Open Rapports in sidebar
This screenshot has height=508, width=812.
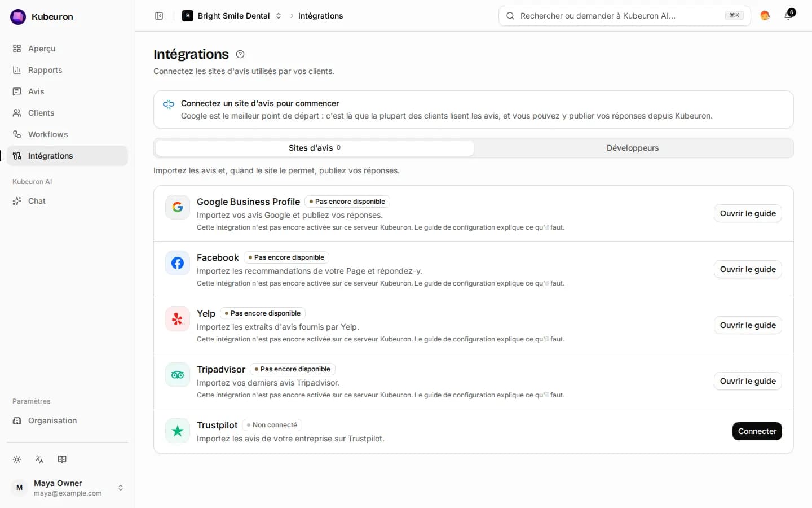(x=67, y=70)
